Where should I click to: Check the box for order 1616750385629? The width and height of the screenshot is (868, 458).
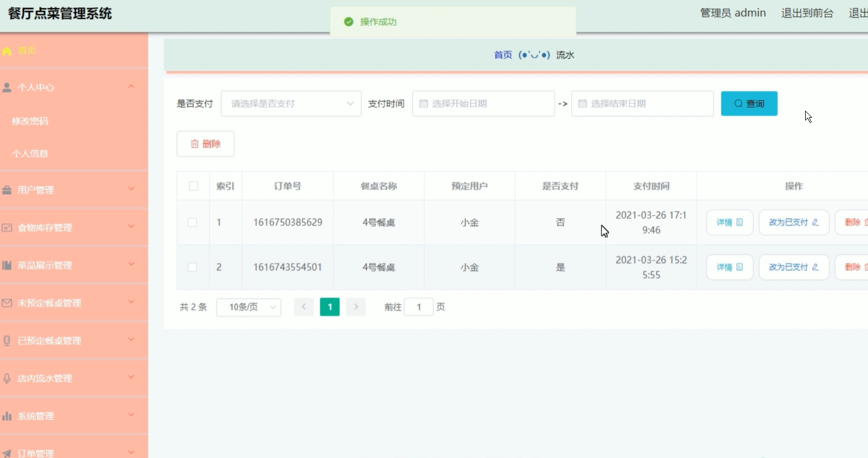point(193,222)
